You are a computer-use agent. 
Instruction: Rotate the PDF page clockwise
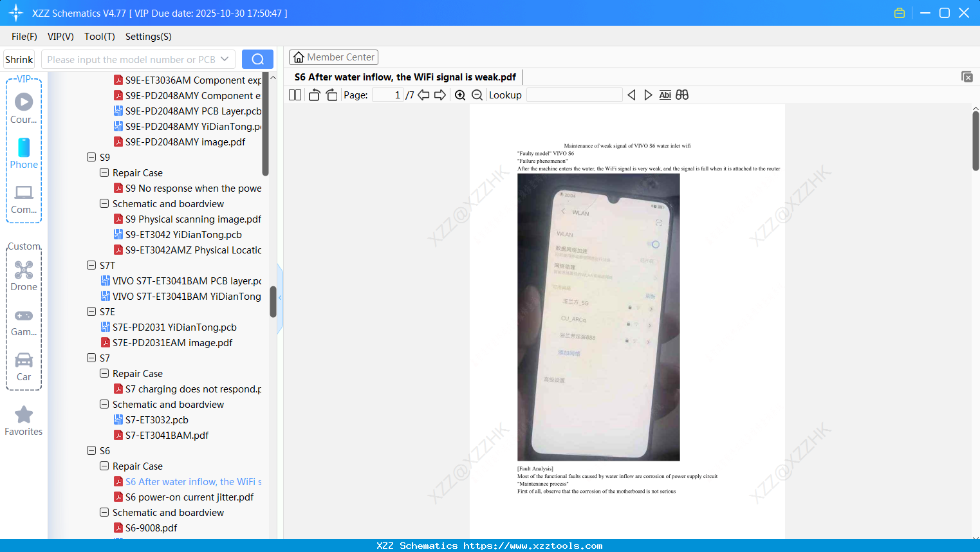[331, 95]
